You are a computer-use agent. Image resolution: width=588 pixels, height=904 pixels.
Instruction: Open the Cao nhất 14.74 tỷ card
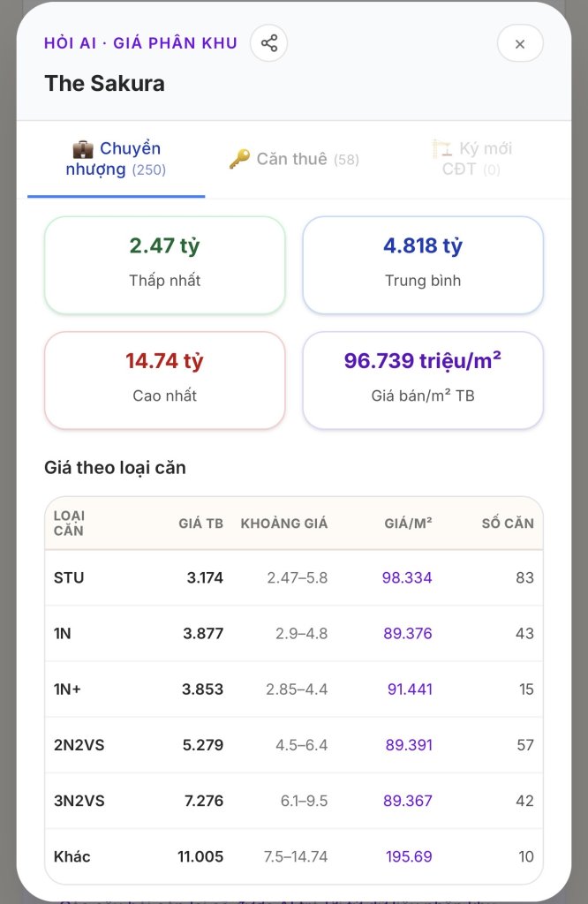click(x=165, y=380)
